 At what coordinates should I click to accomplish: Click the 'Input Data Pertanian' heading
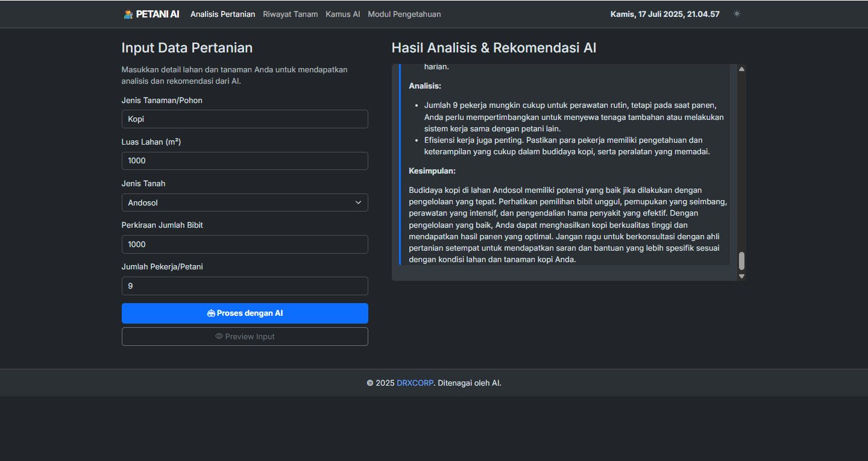187,48
